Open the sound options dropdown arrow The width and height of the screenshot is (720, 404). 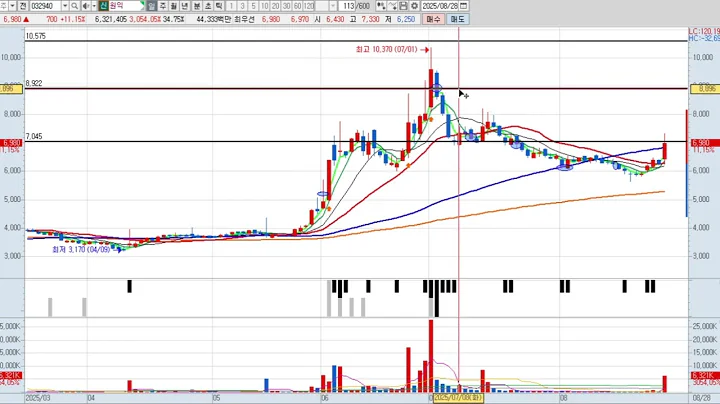click(x=94, y=6)
